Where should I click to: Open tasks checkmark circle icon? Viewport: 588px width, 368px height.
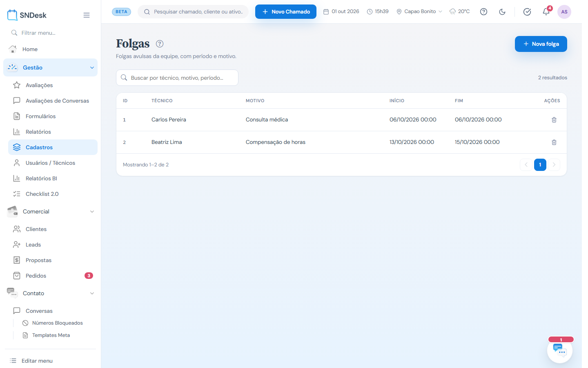pos(527,12)
